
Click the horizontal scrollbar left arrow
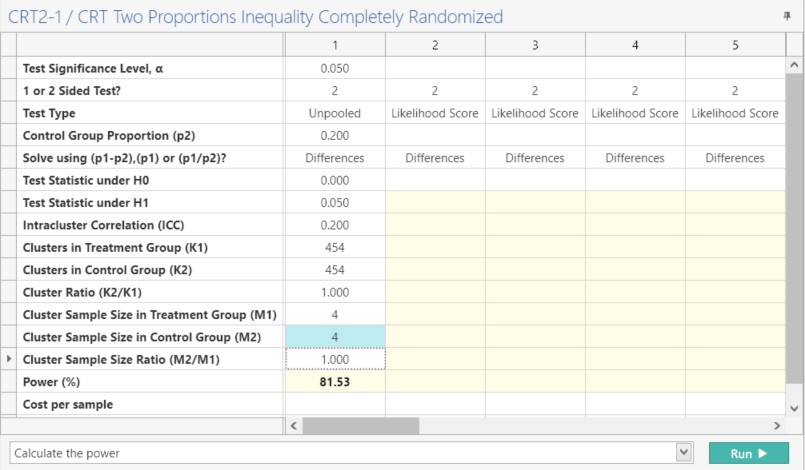coord(294,425)
